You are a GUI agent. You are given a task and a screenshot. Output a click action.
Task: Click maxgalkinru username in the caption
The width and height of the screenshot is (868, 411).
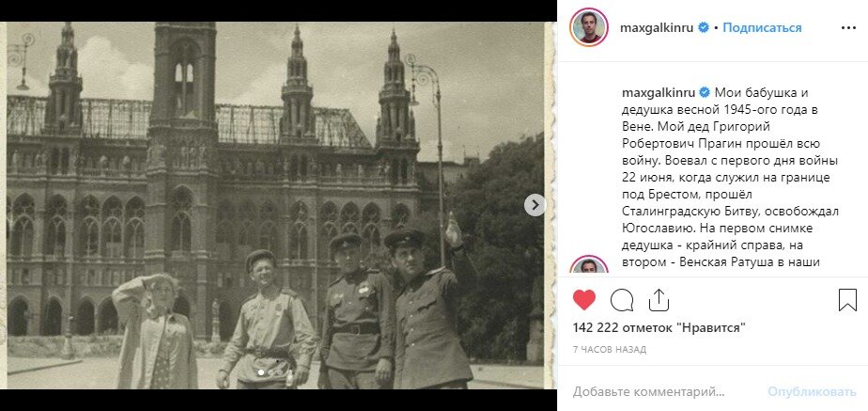(659, 92)
